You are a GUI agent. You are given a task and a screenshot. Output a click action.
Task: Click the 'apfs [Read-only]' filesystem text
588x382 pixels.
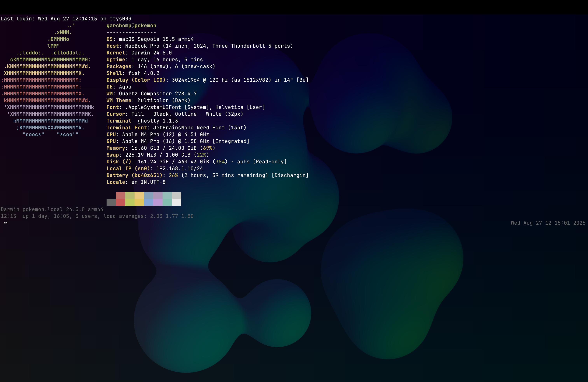click(x=262, y=162)
